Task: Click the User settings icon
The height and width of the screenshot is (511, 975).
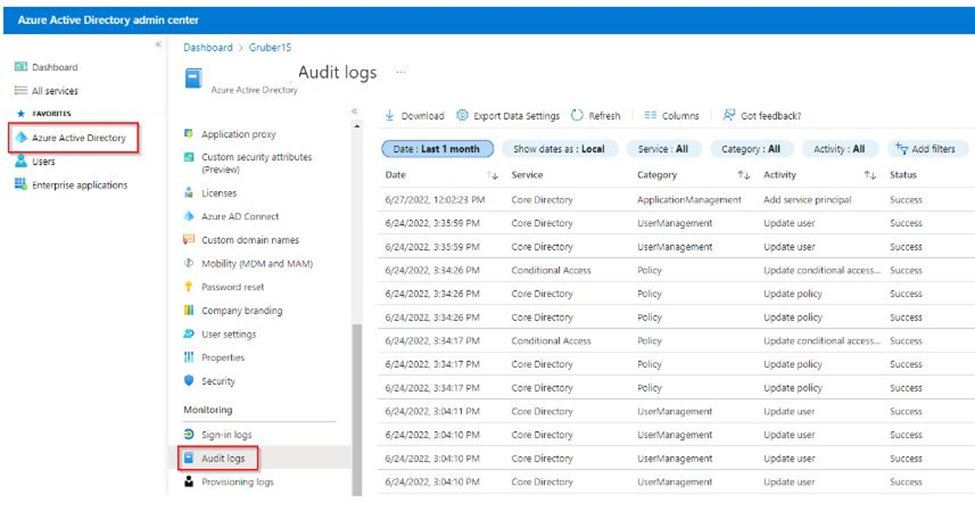Action: 189,334
